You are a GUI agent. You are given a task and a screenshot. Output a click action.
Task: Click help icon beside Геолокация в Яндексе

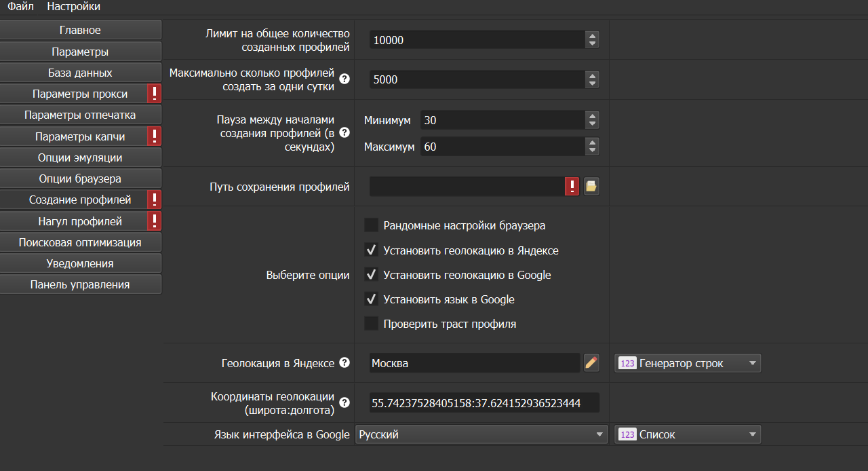(x=344, y=363)
